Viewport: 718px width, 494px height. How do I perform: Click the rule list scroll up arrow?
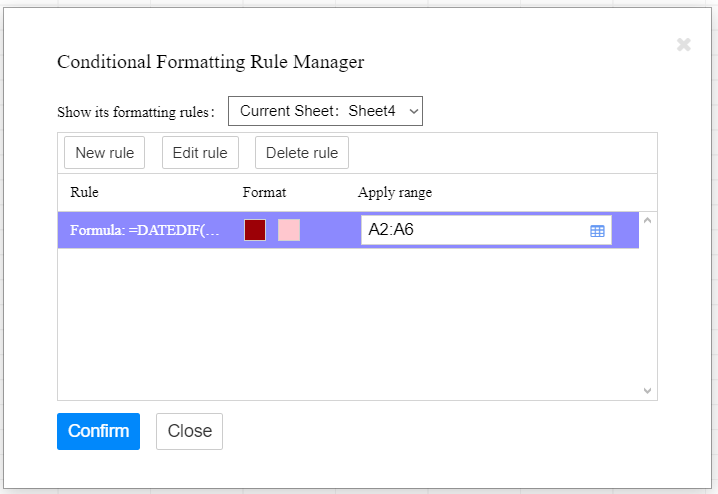point(647,220)
